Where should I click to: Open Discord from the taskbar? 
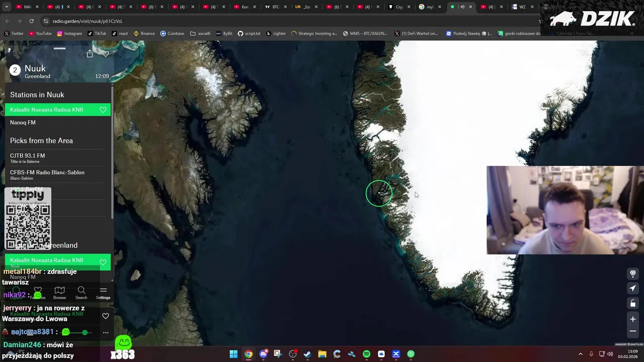(x=263, y=354)
